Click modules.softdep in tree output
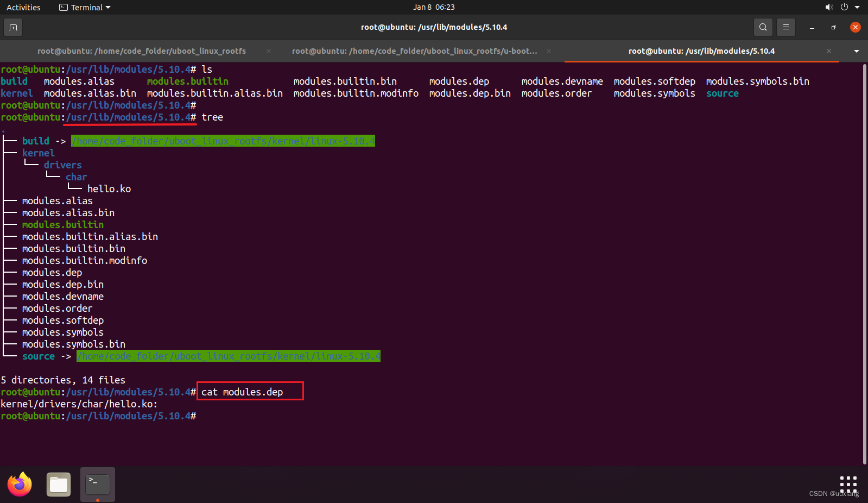Viewport: 868px width, 503px height. point(63,320)
